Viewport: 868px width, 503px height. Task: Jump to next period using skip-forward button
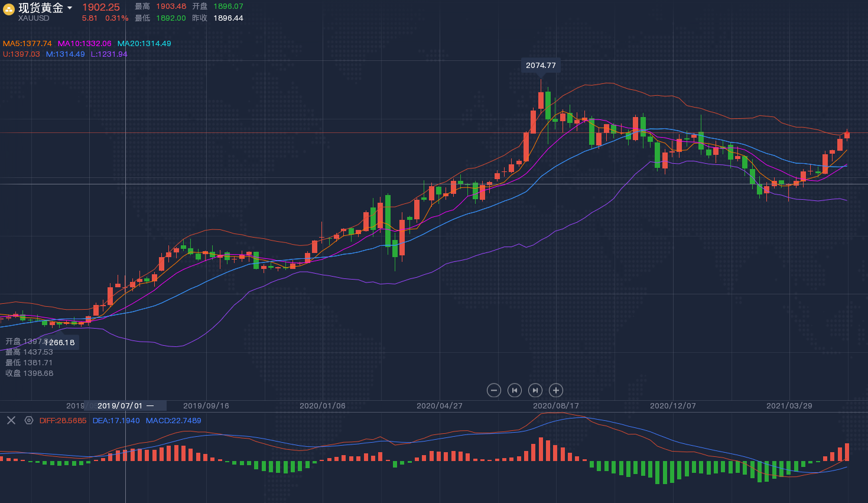535,390
